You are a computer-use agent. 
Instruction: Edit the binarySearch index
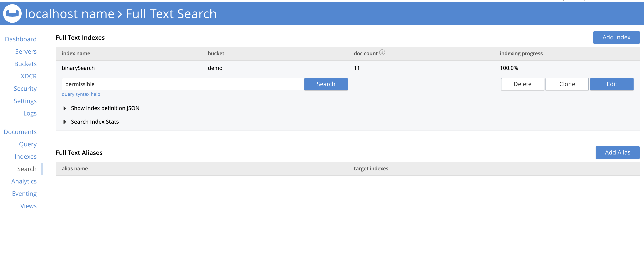coord(612,84)
